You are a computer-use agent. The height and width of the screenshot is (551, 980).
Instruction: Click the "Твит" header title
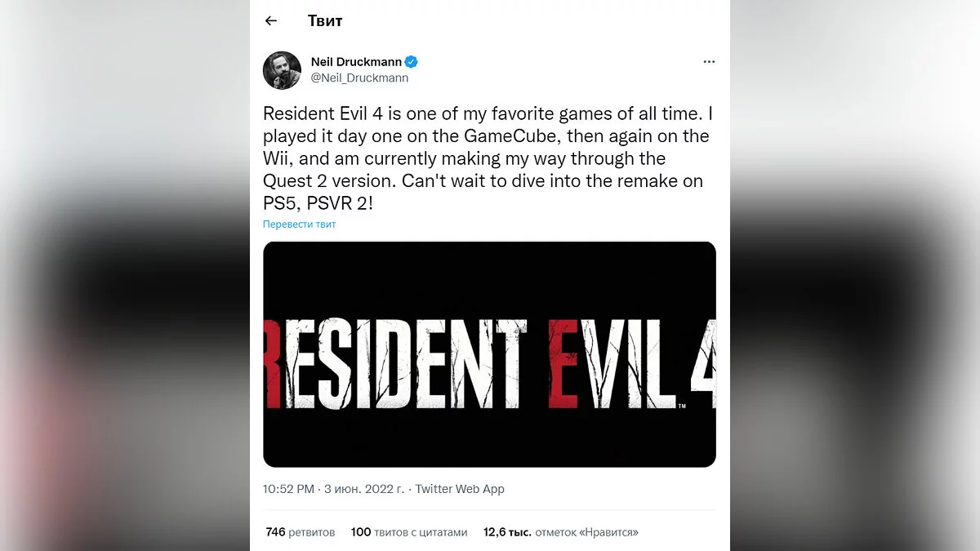(325, 21)
